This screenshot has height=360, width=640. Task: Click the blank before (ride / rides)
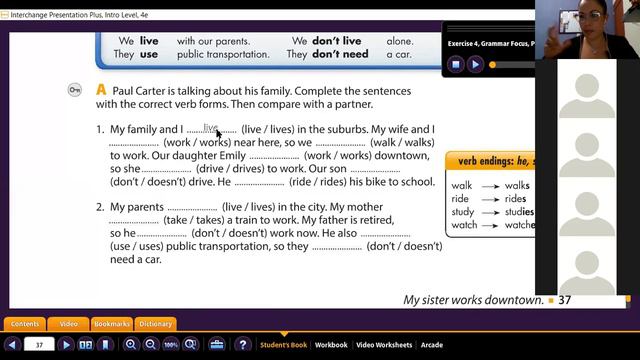point(259,182)
